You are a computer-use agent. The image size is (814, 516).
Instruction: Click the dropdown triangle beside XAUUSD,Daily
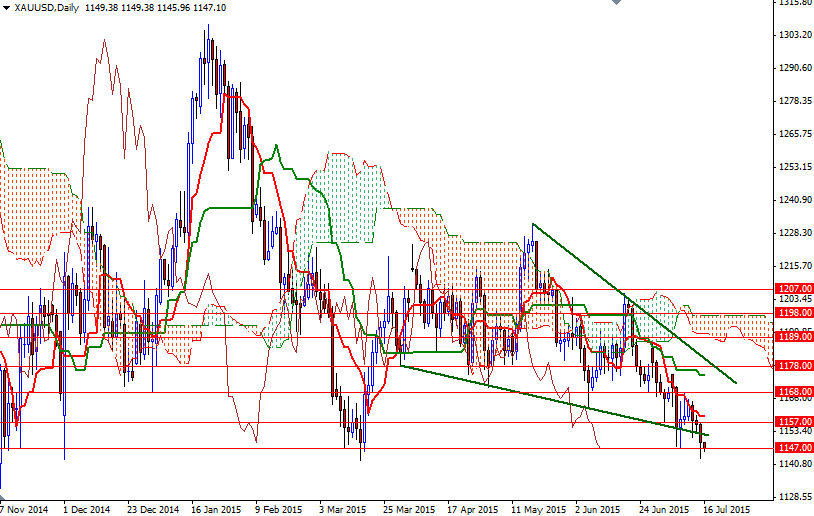pyautogui.click(x=7, y=8)
